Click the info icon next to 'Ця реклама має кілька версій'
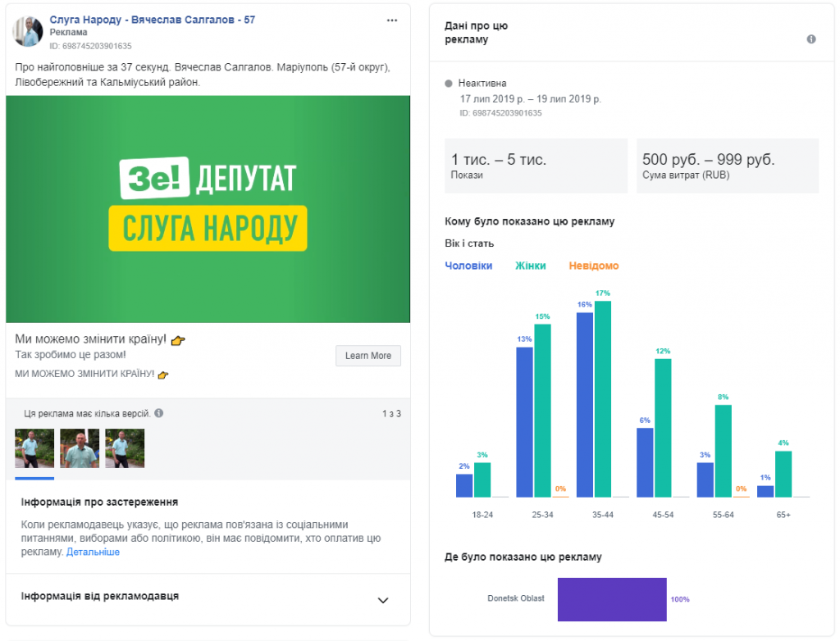 [x=159, y=413]
